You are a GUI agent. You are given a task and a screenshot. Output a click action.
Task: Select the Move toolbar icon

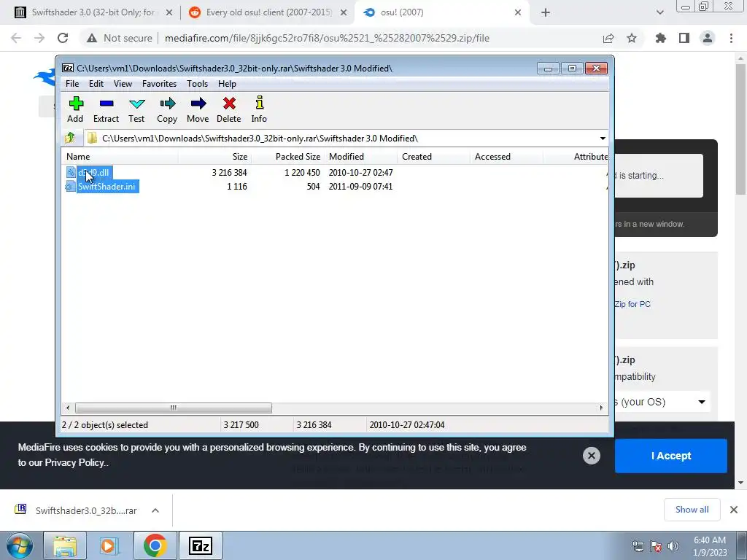click(x=198, y=109)
